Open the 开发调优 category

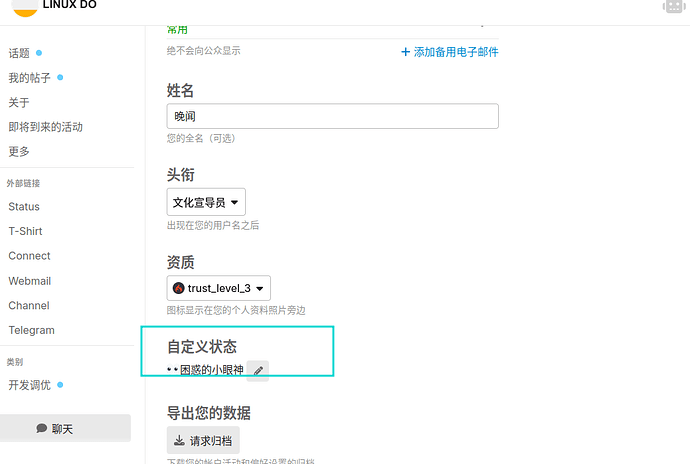29,385
